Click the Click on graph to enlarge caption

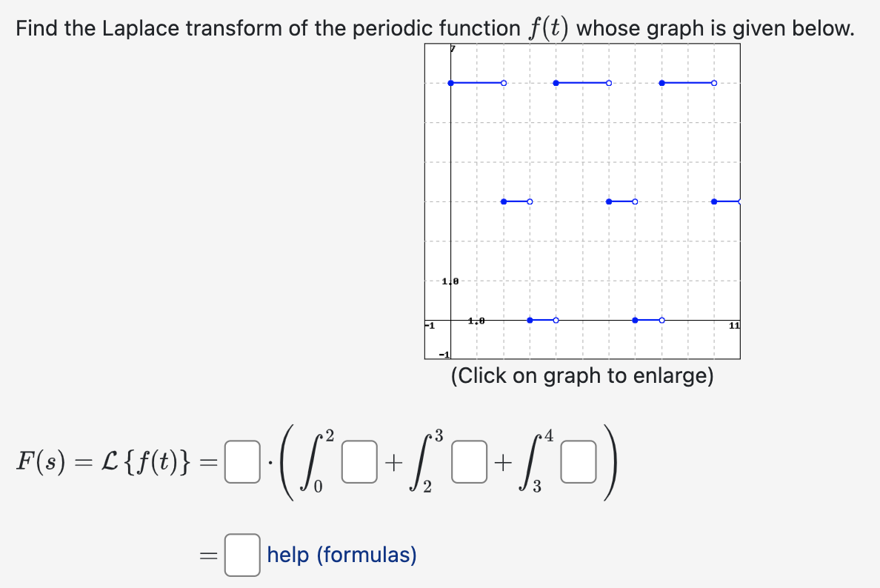581,376
